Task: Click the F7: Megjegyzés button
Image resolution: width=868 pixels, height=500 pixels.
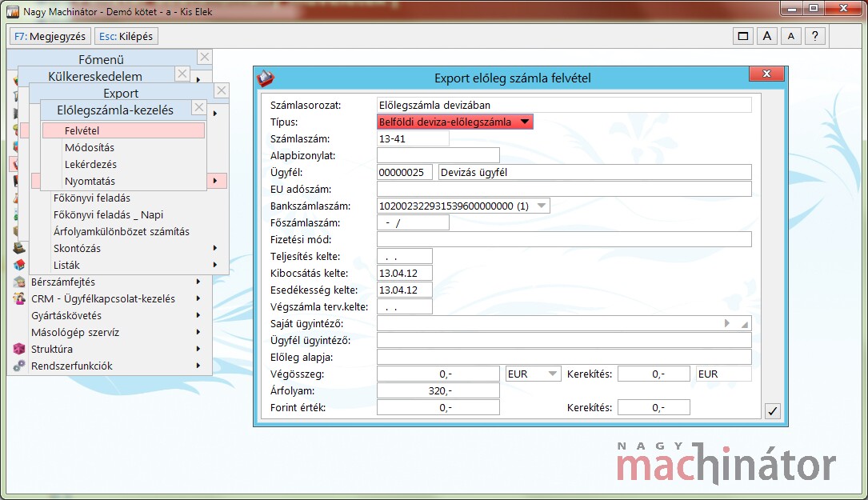Action: pos(50,36)
